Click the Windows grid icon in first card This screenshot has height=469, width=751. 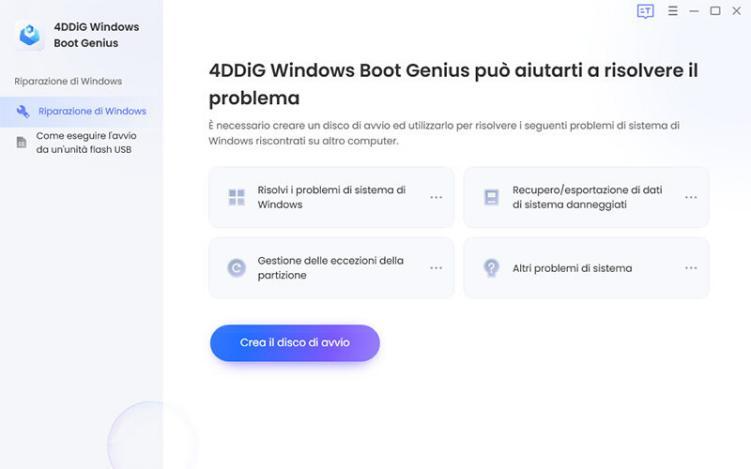[x=236, y=197]
